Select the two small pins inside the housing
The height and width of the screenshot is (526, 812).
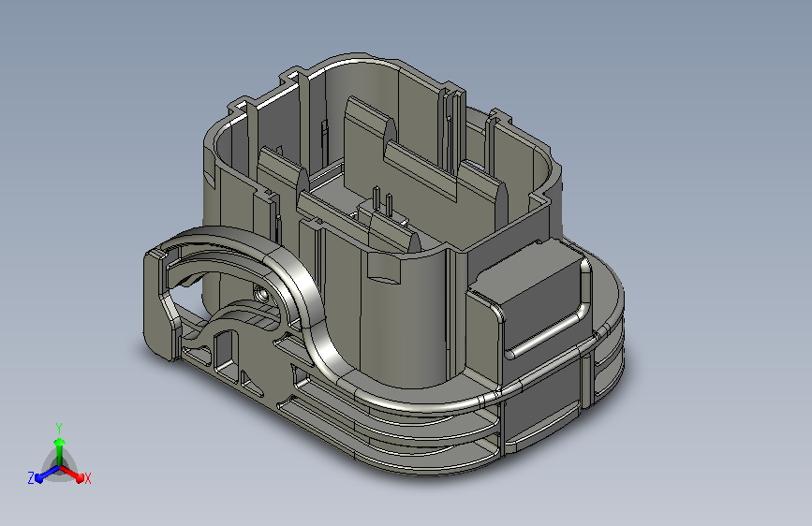point(383,200)
